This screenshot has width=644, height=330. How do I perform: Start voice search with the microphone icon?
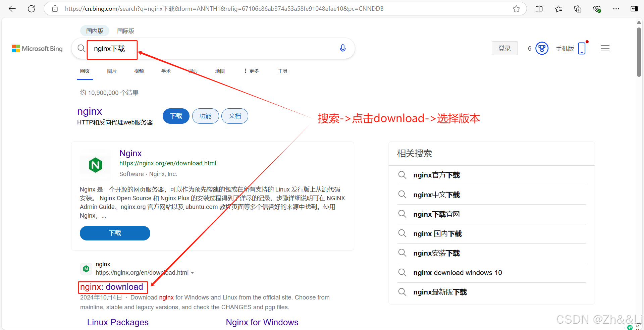343,48
